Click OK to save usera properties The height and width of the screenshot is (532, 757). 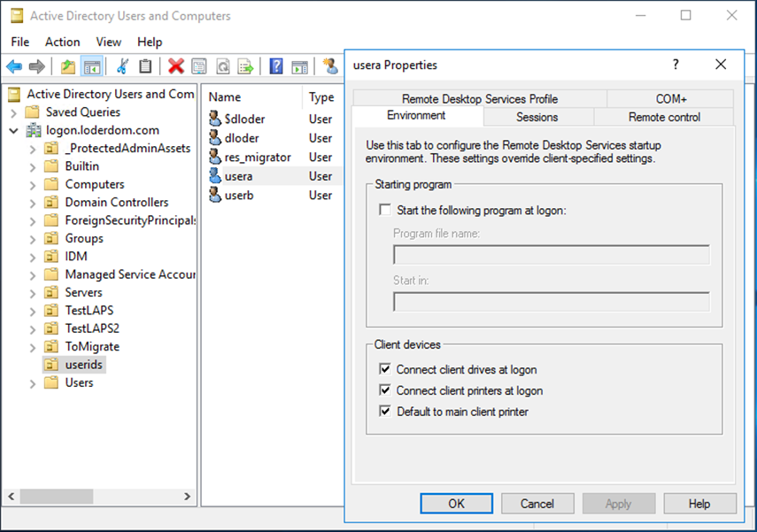[x=456, y=503]
